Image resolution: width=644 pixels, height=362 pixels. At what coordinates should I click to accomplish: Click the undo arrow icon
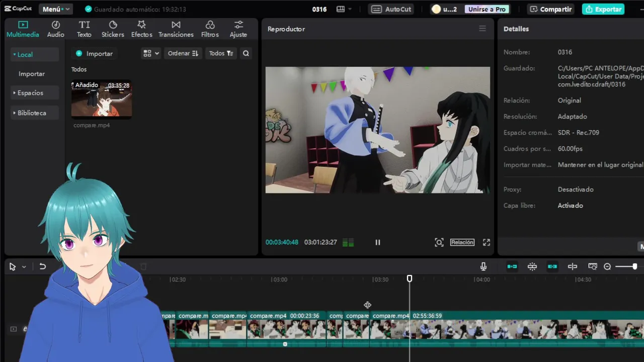pos(43,266)
